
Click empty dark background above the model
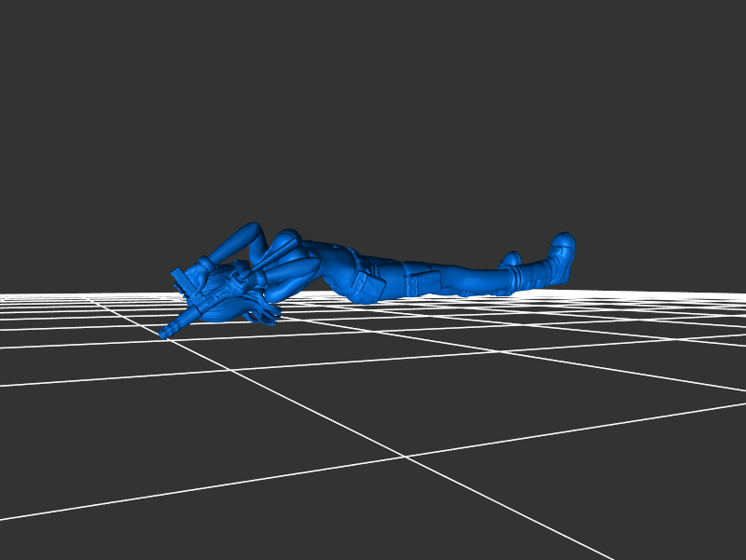tap(373, 112)
